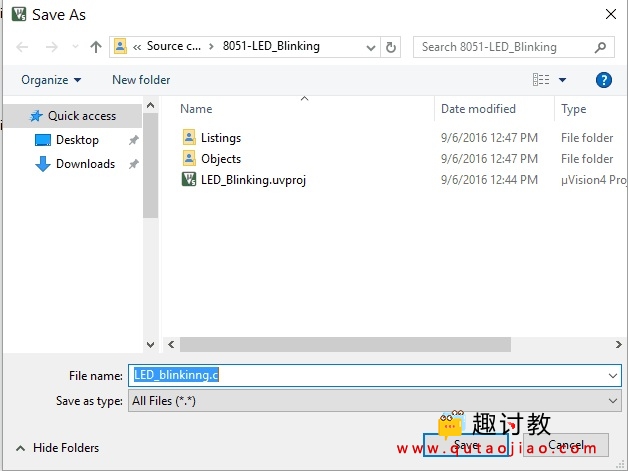
Task: Go up one folder level
Action: 96,47
